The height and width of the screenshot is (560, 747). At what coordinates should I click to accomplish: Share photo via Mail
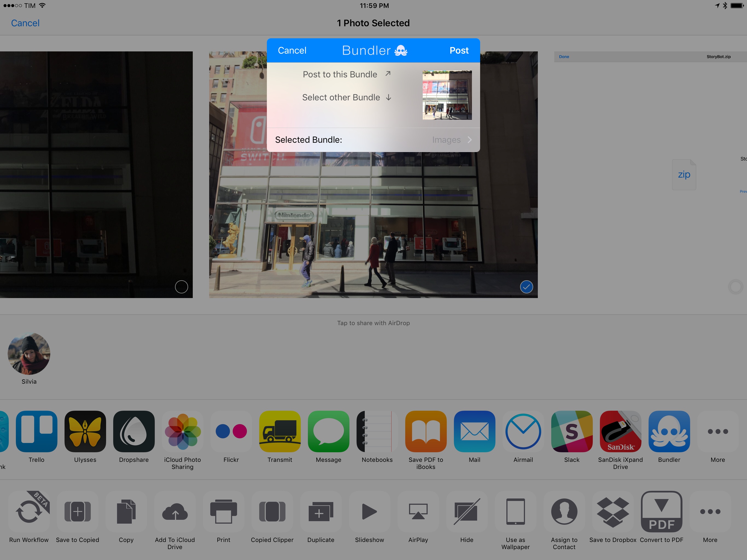[474, 431]
